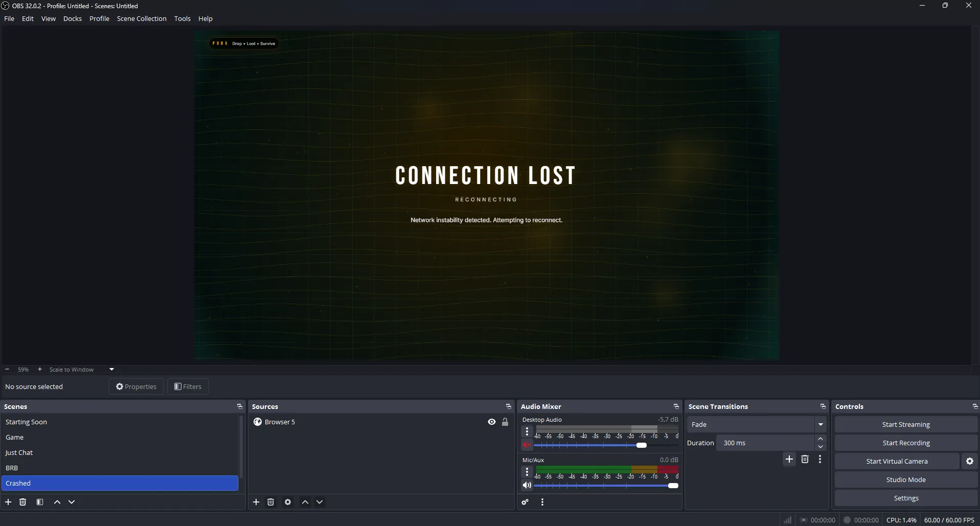The image size is (980, 526).
Task: Open the Fade transition dropdown
Action: tap(820, 424)
